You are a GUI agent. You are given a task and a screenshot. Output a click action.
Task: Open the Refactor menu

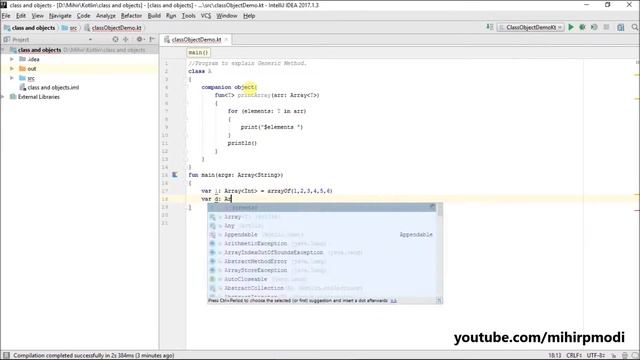(x=131, y=16)
